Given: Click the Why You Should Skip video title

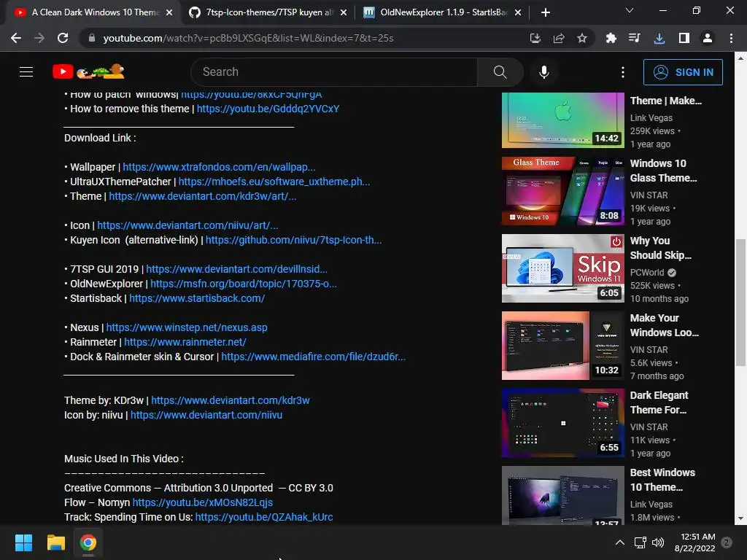Looking at the screenshot, I should (660, 248).
